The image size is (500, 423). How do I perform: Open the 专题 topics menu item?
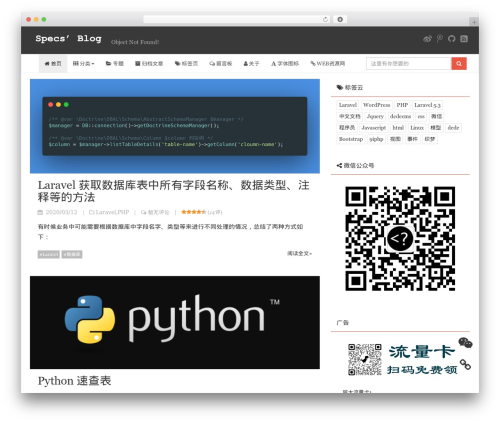pos(115,64)
